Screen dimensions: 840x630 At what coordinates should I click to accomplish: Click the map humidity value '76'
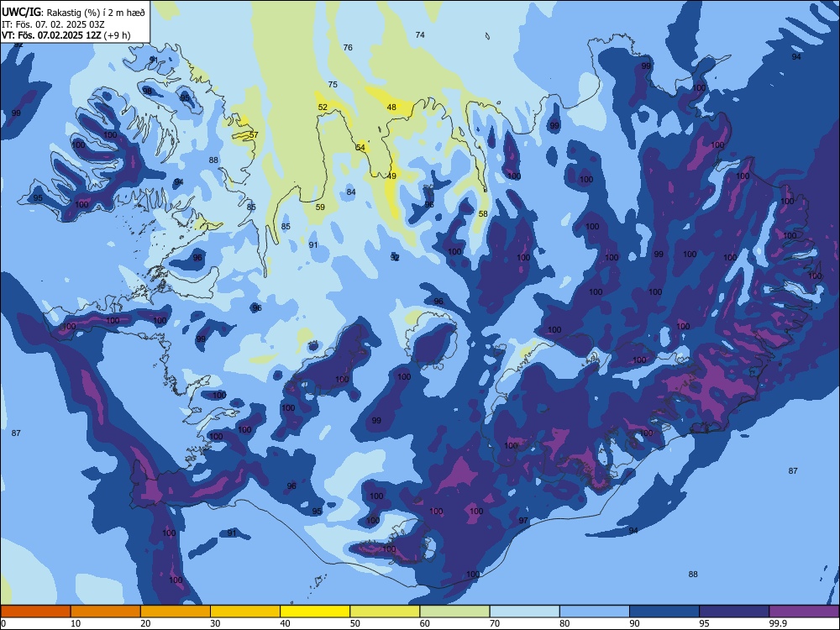pos(348,48)
